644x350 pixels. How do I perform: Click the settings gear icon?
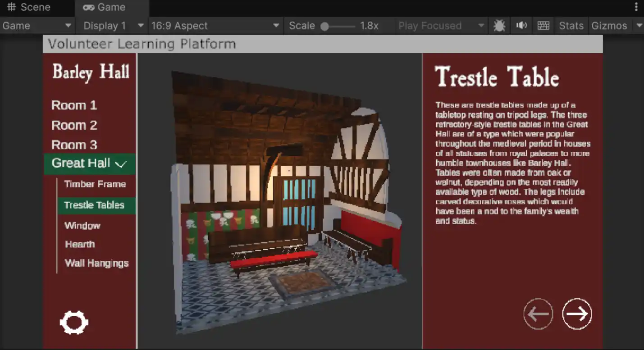coord(74,323)
